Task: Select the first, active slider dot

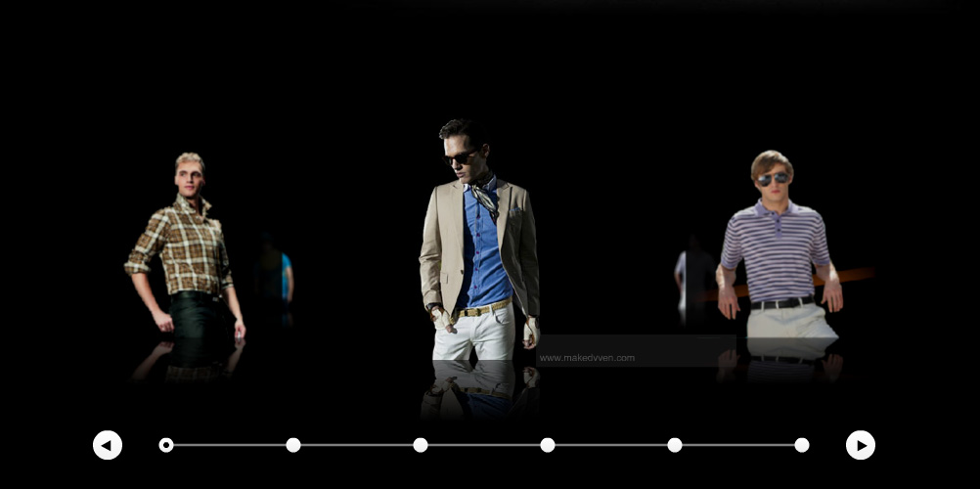Action: [166, 445]
